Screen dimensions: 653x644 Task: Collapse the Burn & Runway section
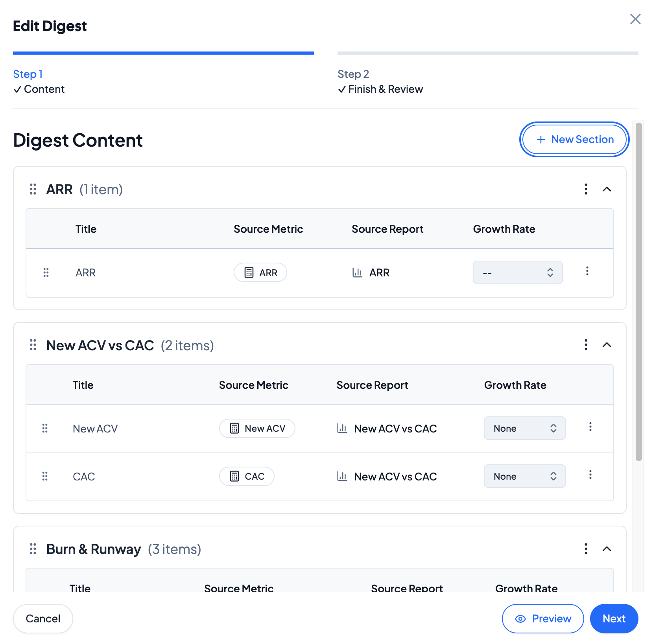[x=607, y=549]
